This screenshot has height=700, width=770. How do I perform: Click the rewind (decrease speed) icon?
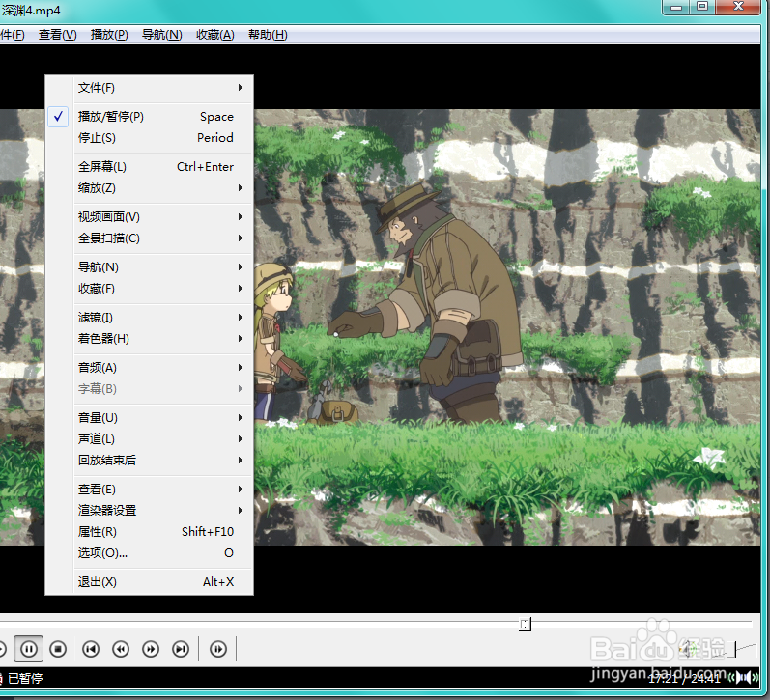(121, 649)
